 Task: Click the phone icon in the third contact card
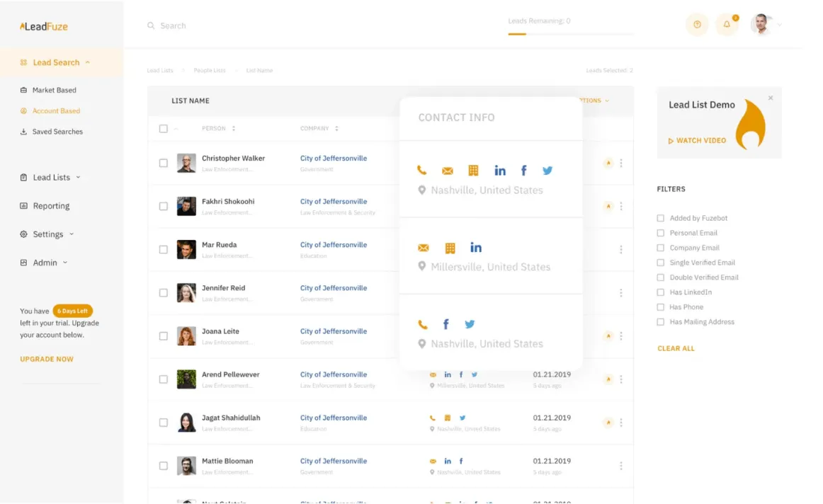pyautogui.click(x=423, y=324)
